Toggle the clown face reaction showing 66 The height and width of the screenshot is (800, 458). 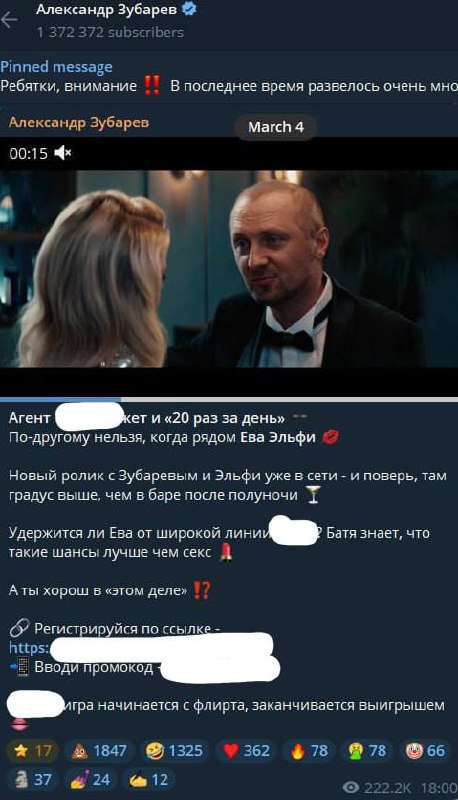[x=425, y=751]
